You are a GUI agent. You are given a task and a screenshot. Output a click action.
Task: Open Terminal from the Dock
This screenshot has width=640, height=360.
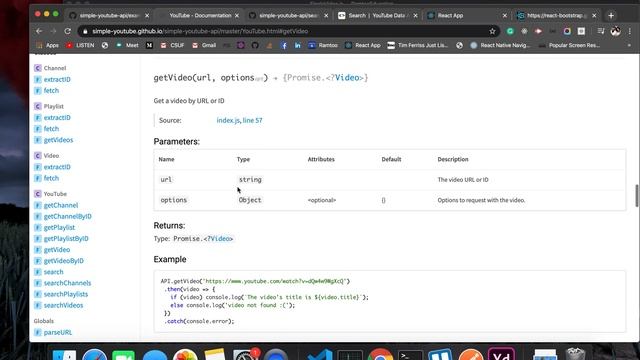point(410,354)
